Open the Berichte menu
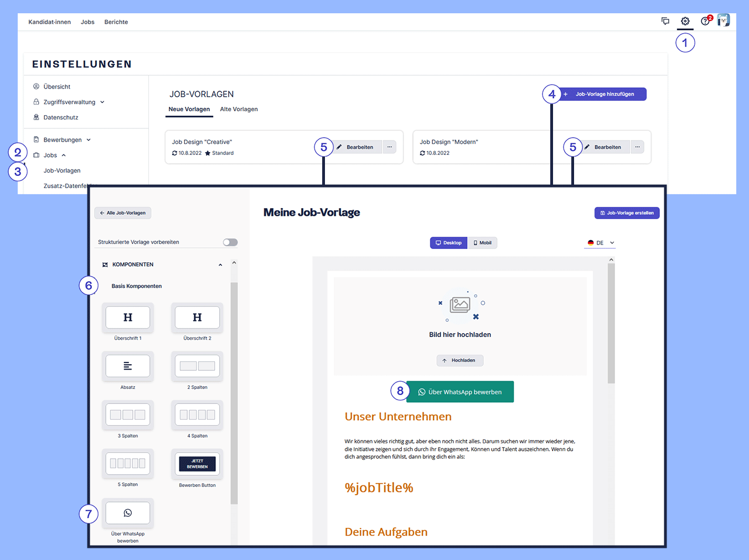749x560 pixels. click(116, 22)
